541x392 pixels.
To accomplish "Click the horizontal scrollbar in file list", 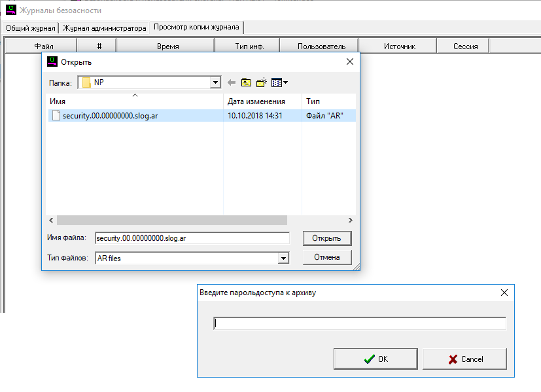I will click(x=171, y=221).
